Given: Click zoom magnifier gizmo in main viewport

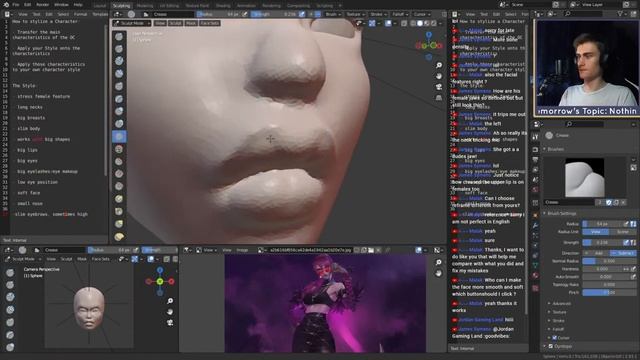Looking at the screenshot, I should coord(439,65).
